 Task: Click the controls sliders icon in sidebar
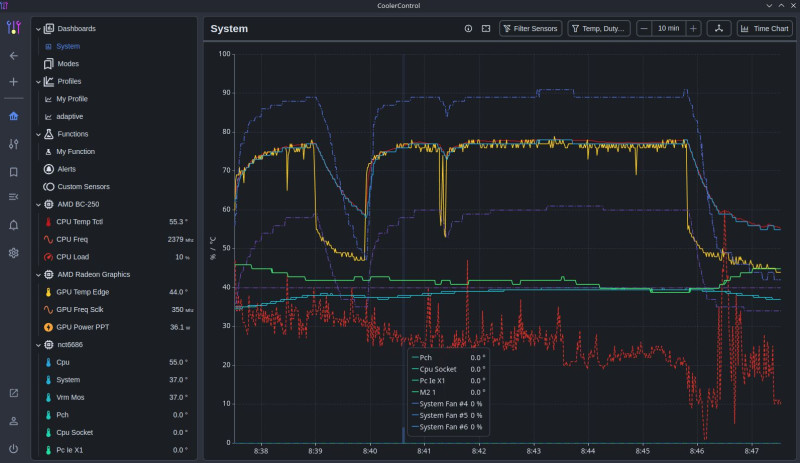pos(14,144)
